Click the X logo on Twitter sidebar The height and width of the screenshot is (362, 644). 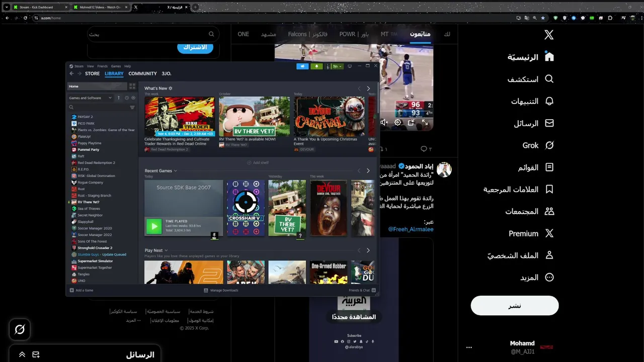click(x=549, y=35)
